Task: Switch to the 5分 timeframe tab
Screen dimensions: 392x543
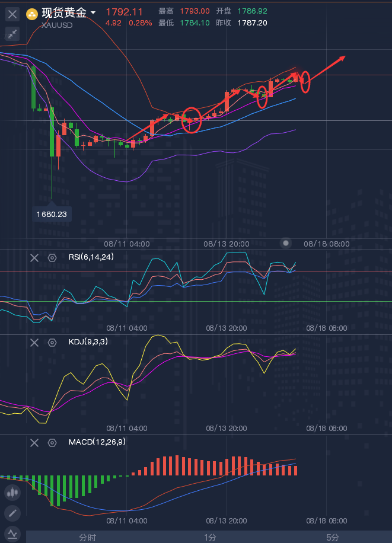Action: coord(333,538)
